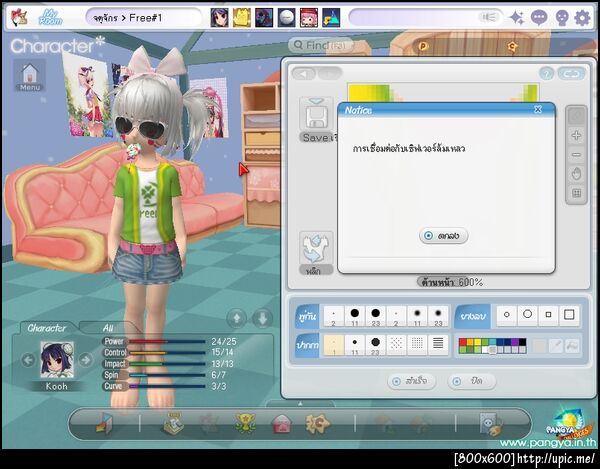
Task: Select the large circle eraser
Action: 527,315
